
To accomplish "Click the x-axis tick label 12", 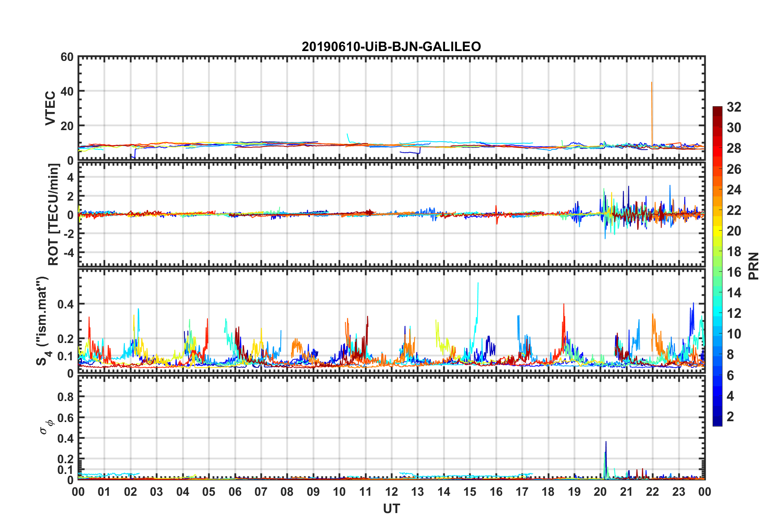I will [391, 492].
